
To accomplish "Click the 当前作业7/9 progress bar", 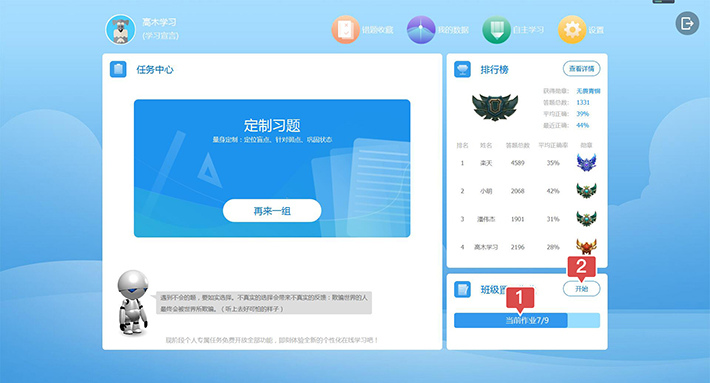I will [x=527, y=320].
